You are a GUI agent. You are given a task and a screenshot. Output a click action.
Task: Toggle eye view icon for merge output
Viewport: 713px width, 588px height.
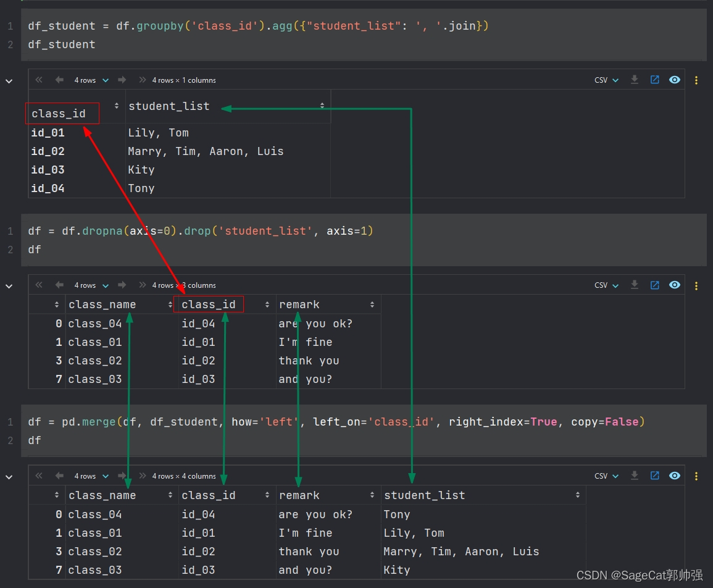coord(675,476)
